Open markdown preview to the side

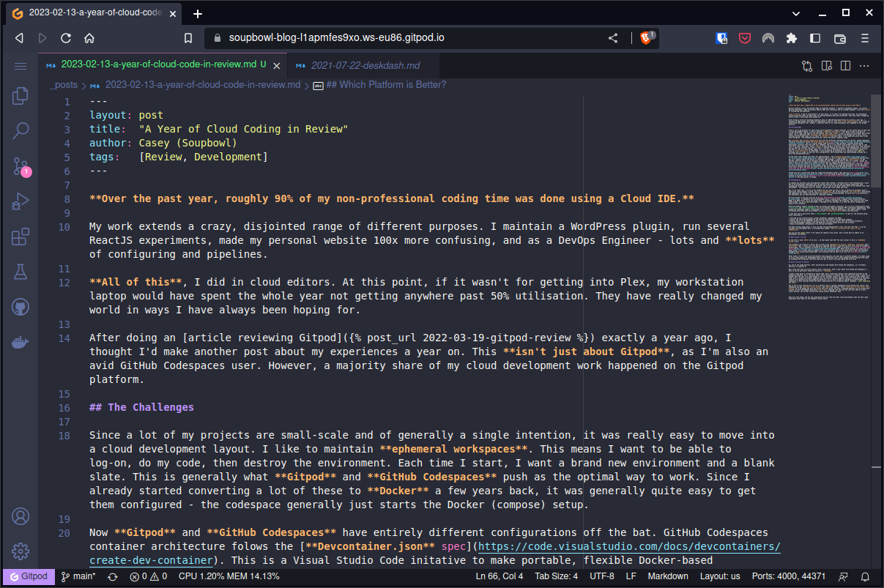pos(827,66)
